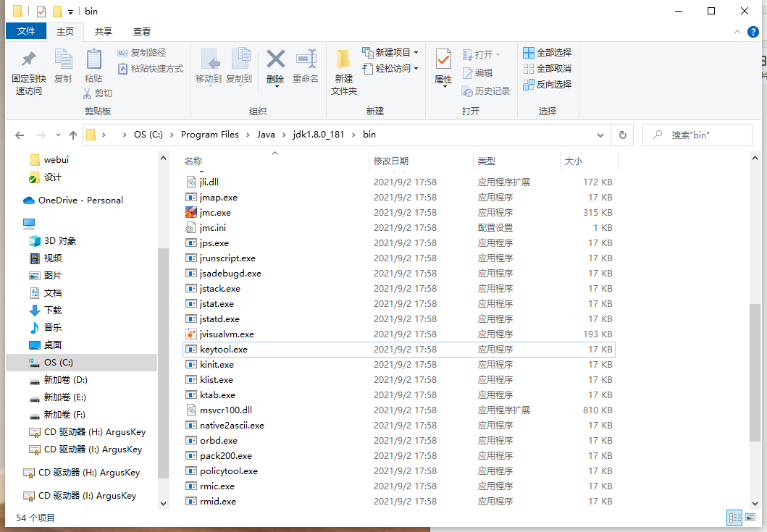Click the Paste (粘贴) clipboard icon

(x=93, y=59)
